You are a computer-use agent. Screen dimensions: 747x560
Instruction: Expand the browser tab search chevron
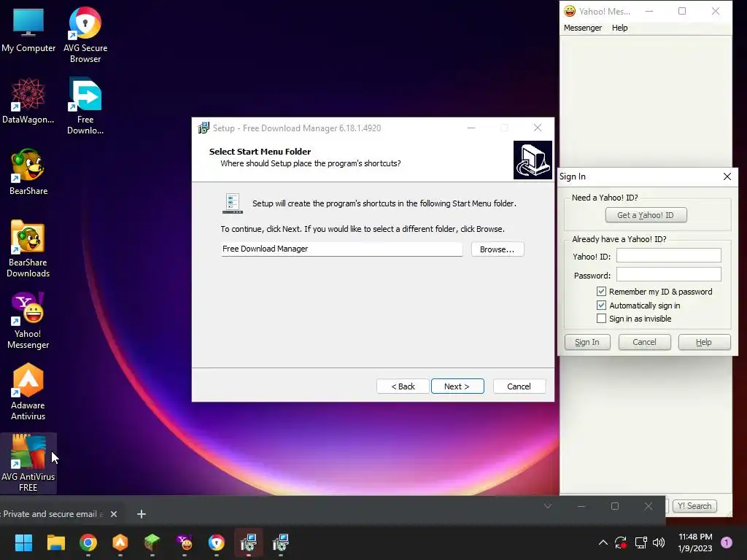548,506
